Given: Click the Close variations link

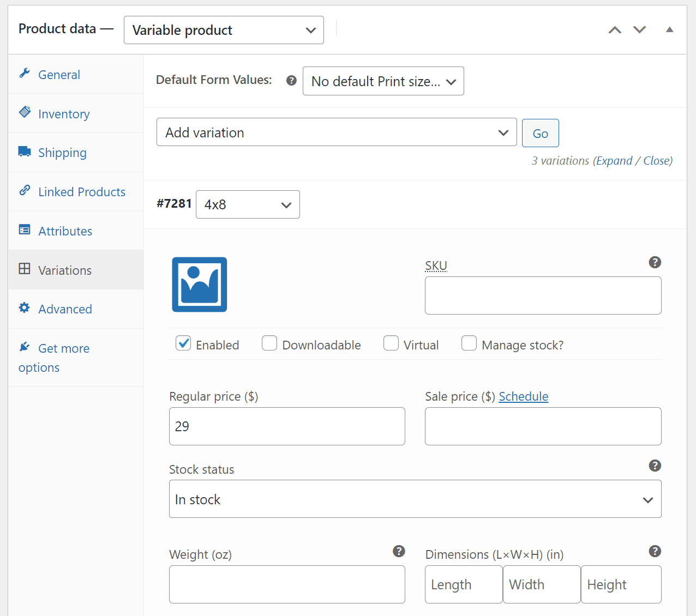Looking at the screenshot, I should 657,161.
